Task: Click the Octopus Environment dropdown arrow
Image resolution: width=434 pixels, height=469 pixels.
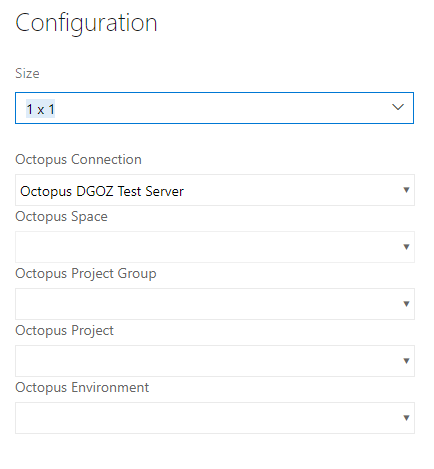Action: click(x=406, y=418)
